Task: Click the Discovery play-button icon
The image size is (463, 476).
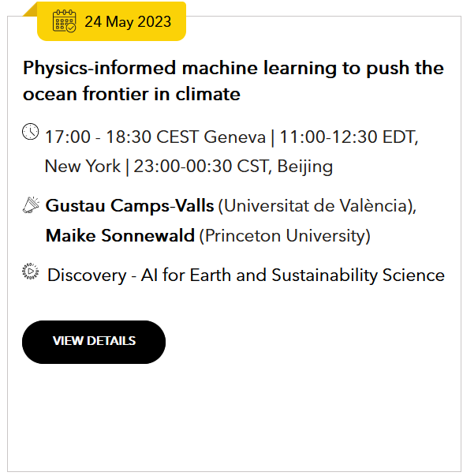Action: (x=31, y=271)
